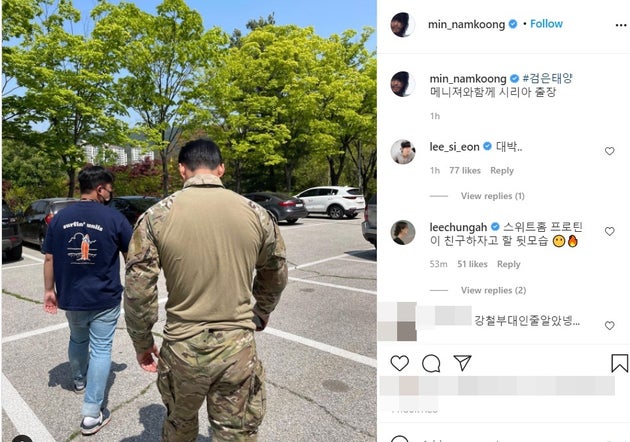The image size is (630, 442).
Task: Open leechungah's profile avatar
Action: [x=403, y=232]
